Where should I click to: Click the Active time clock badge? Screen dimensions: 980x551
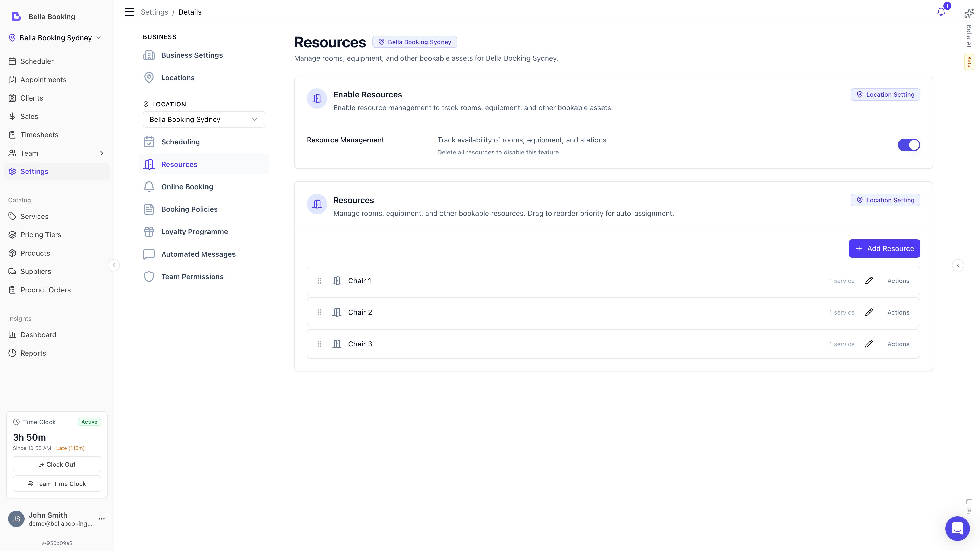(89, 422)
